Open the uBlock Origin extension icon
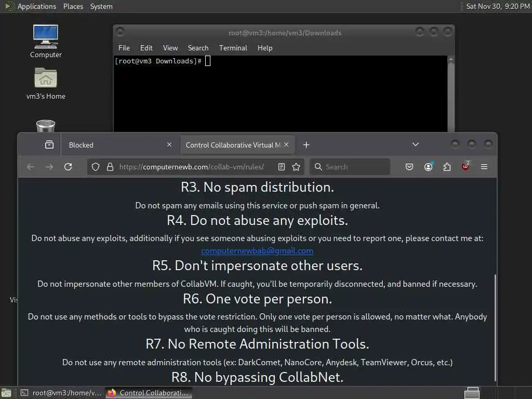Screen dimensions: 532x399 [x=465, y=166]
